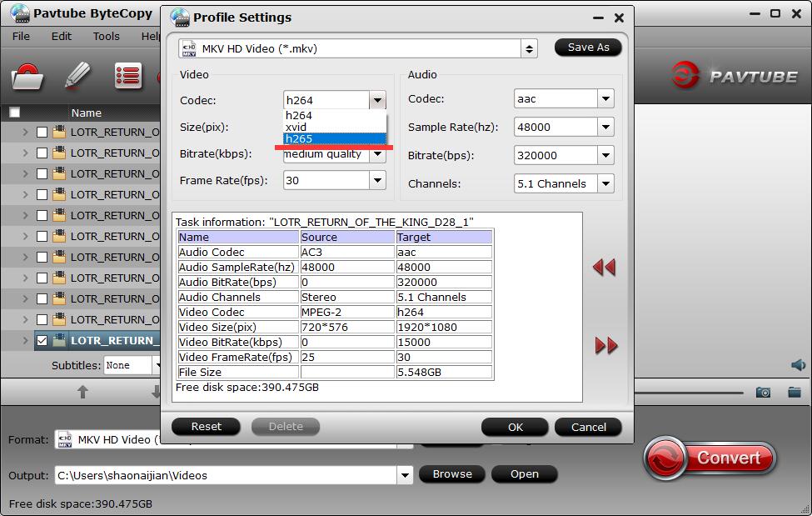Screen dimensions: 812x516
Task: Click the red double right arrows
Action: pos(606,345)
